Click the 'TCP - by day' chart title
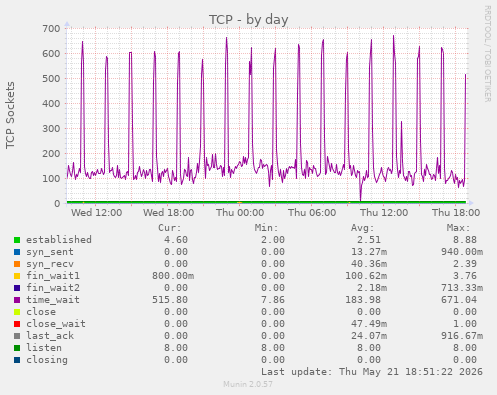497x395 pixels. pos(248,20)
